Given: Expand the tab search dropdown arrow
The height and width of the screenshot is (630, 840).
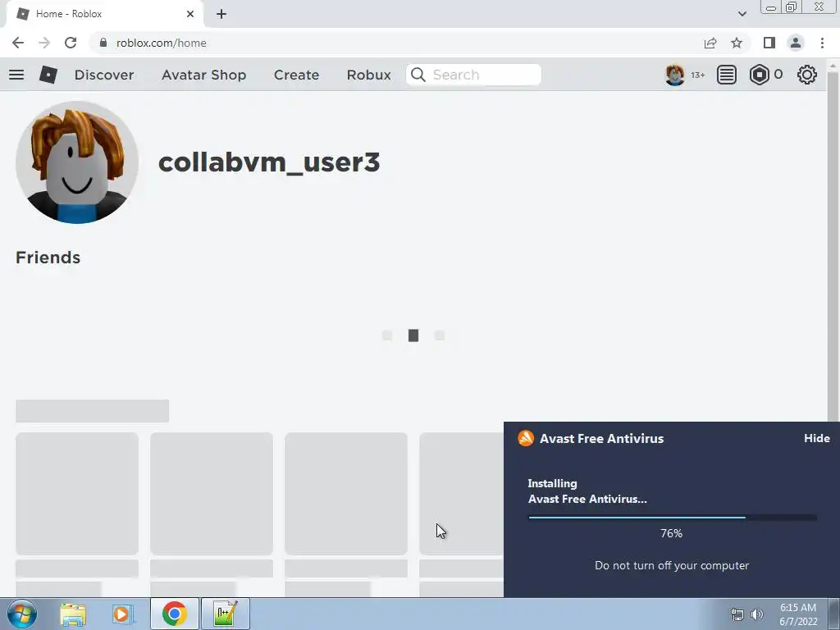Looking at the screenshot, I should point(742,14).
